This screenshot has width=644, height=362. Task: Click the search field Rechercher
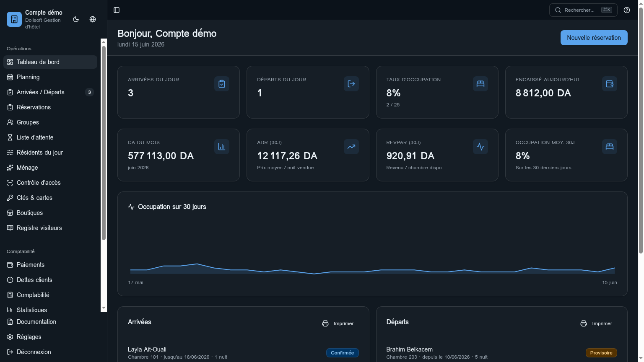(x=583, y=10)
